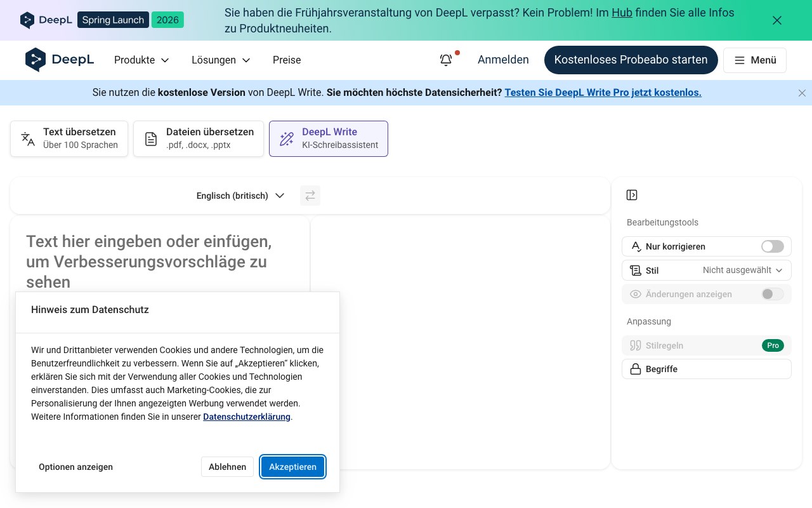Viewport: 812px width, 508px height.
Task: Select the DeepL Write tab
Action: pyautogui.click(x=329, y=138)
